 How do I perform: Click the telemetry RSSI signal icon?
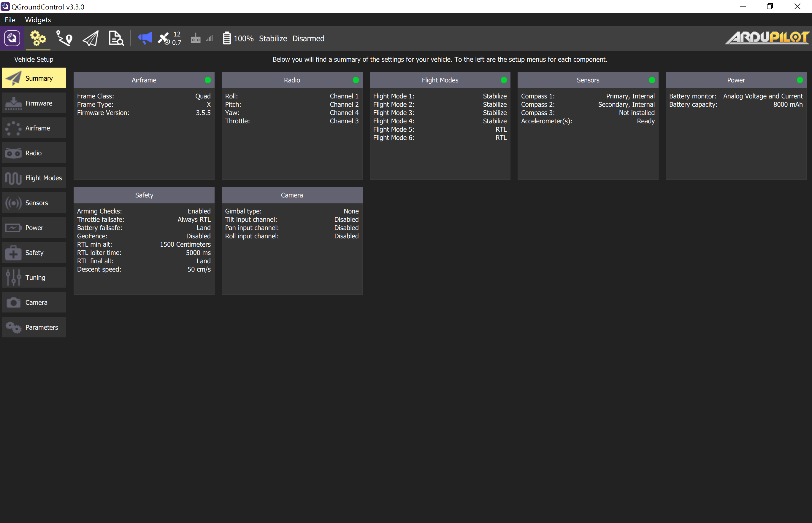tap(209, 38)
